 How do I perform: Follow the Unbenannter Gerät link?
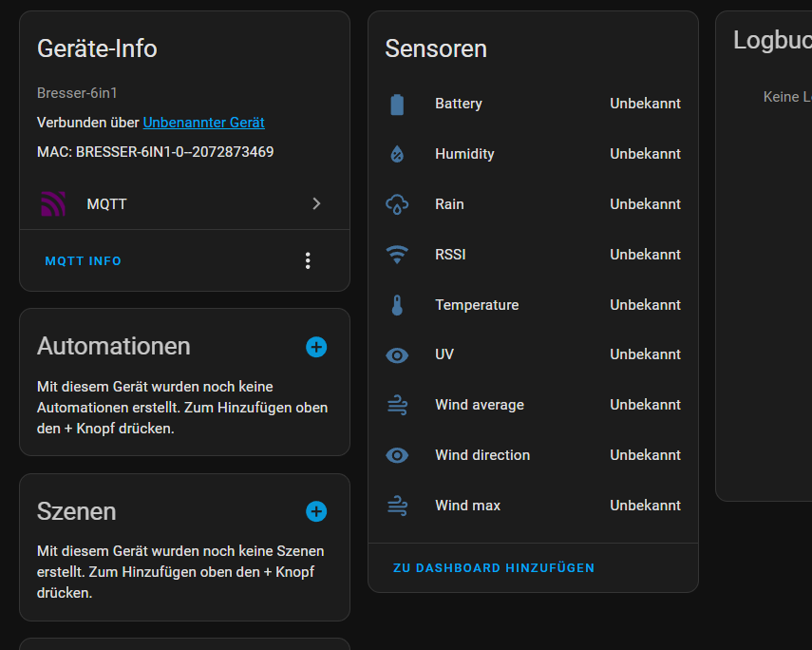(x=203, y=123)
